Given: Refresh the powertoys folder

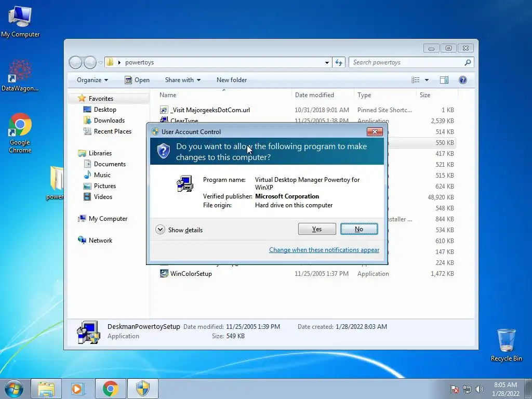Looking at the screenshot, I should click(339, 62).
